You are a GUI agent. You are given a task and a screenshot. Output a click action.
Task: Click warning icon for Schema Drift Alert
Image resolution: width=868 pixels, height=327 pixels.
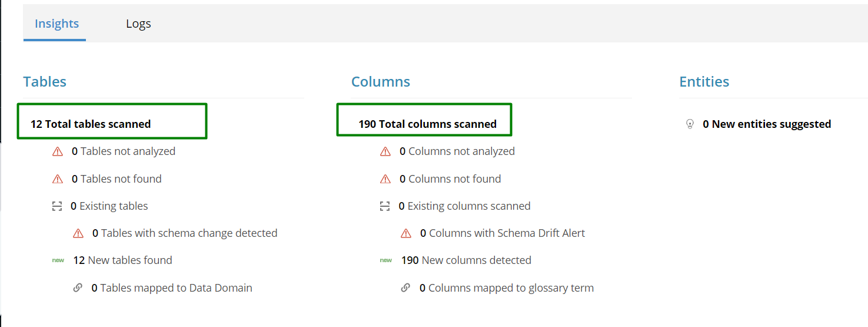[x=406, y=233]
